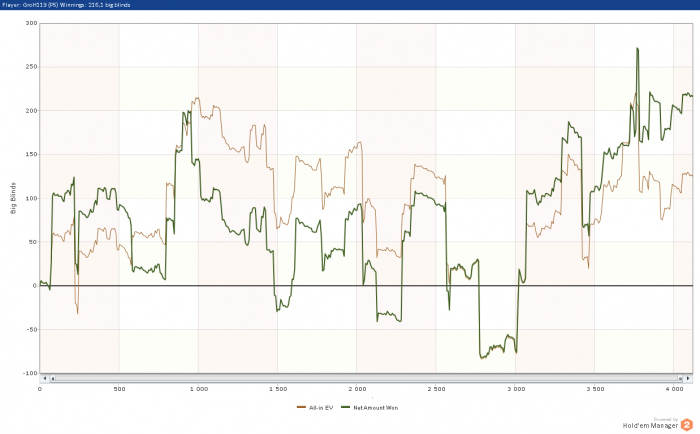The image size is (700, 434).
Task: Click the 250 y-axis label
Action: [x=31, y=67]
